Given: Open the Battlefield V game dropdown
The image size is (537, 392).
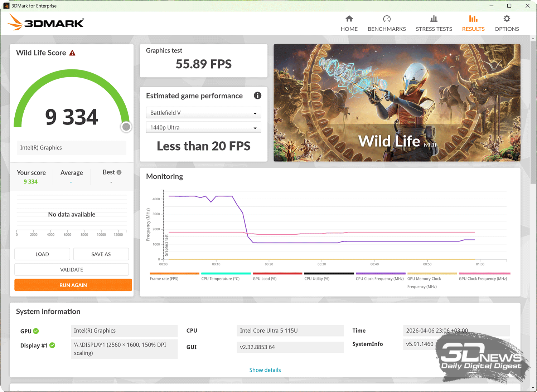Looking at the screenshot, I should coord(203,113).
